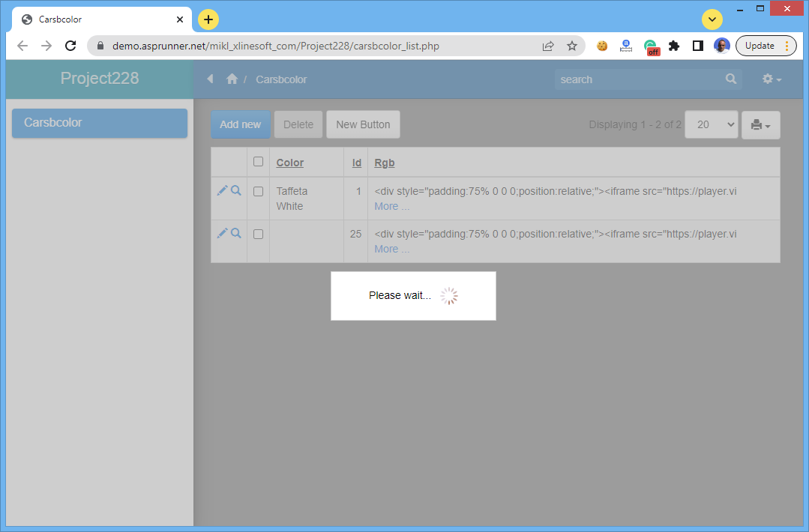The height and width of the screenshot is (532, 809).
Task: Click inside the search input field
Action: click(x=637, y=79)
